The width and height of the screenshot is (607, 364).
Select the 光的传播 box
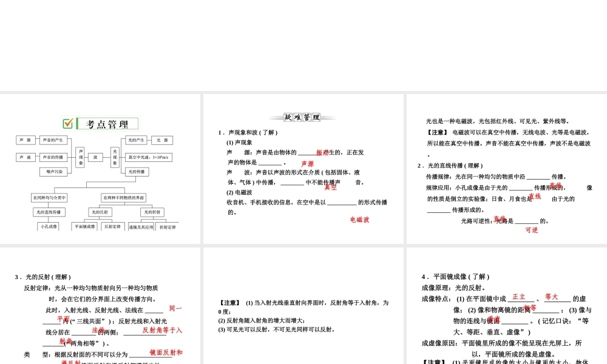(137, 171)
